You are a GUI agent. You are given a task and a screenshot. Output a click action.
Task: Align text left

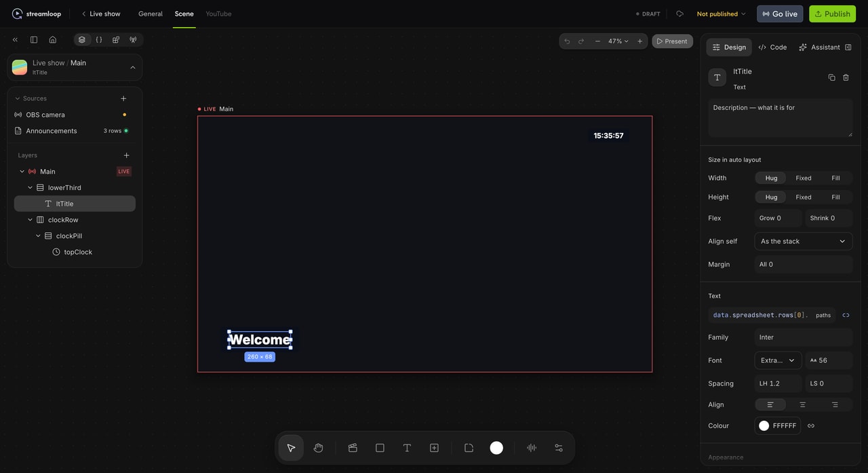(770, 404)
